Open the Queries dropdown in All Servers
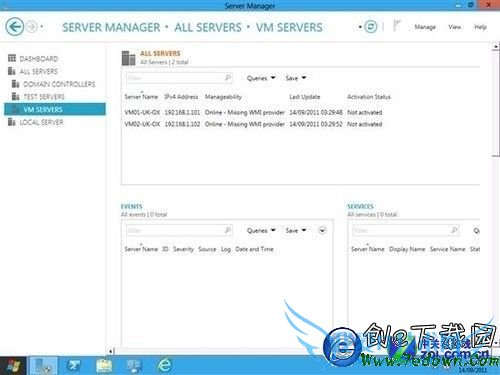 (261, 78)
